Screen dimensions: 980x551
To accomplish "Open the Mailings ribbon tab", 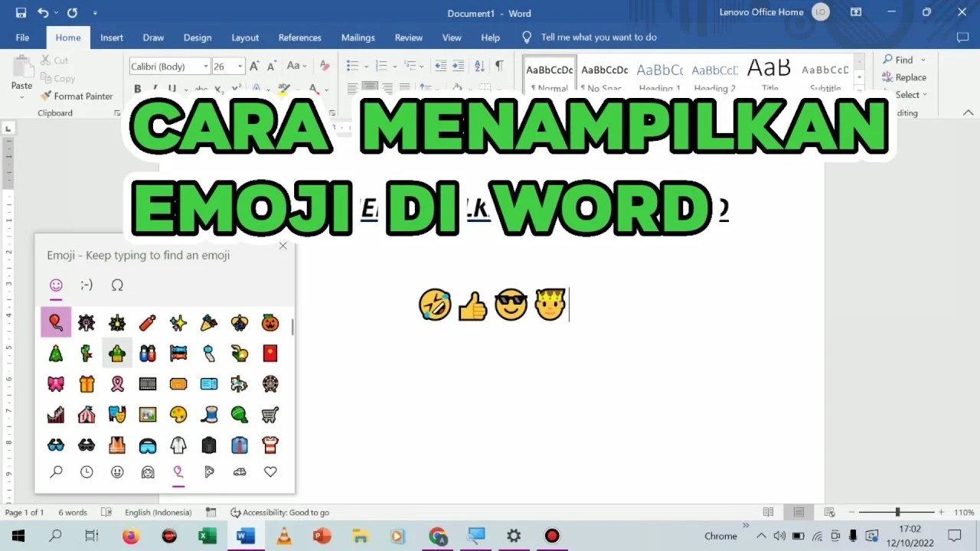I will (358, 37).
